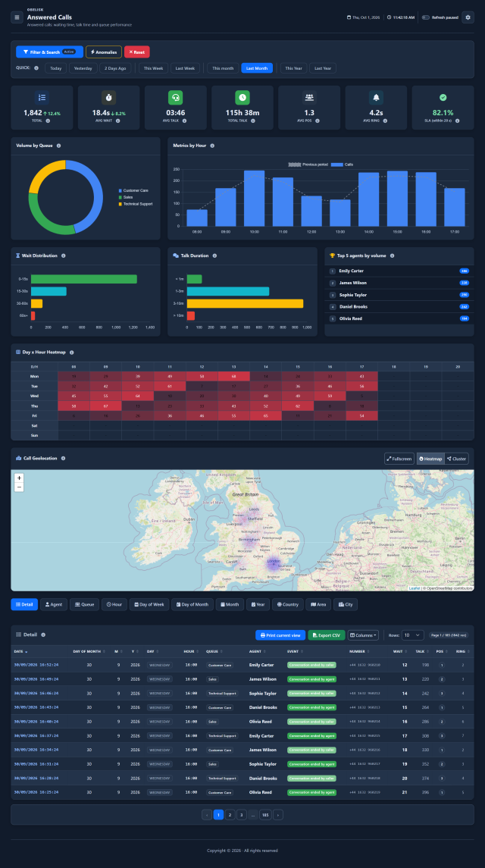
Task: Toggle Sales legend swatch
Action: tap(120, 197)
